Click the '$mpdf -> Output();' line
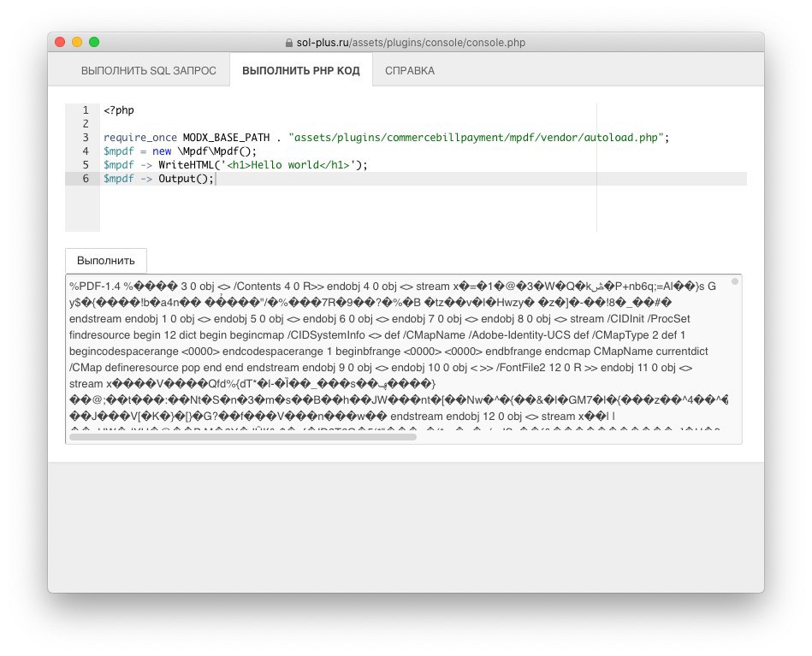Viewport: 812px width, 656px height. (x=158, y=179)
